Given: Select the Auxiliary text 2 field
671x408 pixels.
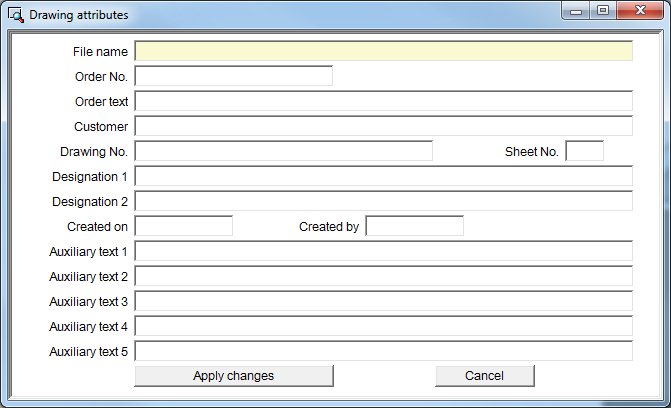Looking at the screenshot, I should (383, 276).
